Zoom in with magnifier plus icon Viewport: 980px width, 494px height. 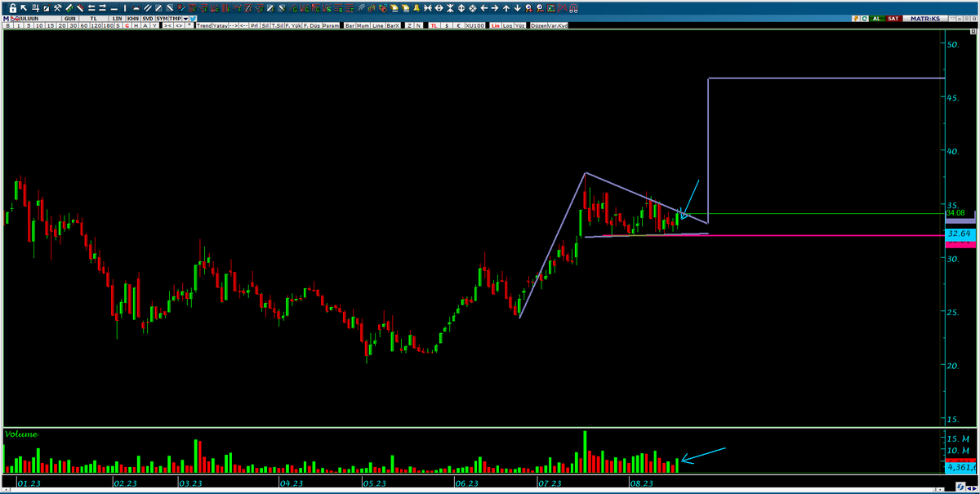[528, 8]
